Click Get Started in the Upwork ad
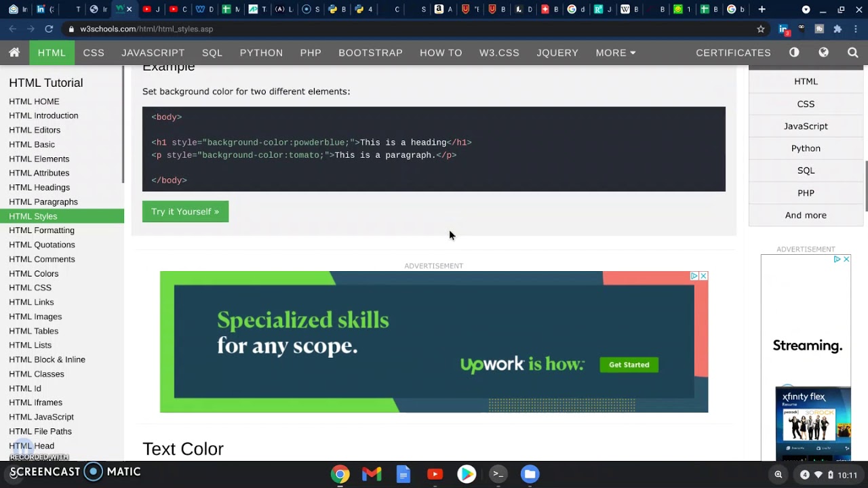Viewport: 868px width, 488px height. 629,365
